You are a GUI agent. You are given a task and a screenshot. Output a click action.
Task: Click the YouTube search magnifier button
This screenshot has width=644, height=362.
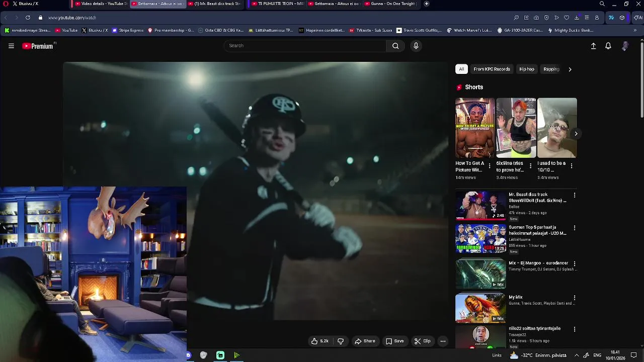pyautogui.click(x=395, y=46)
